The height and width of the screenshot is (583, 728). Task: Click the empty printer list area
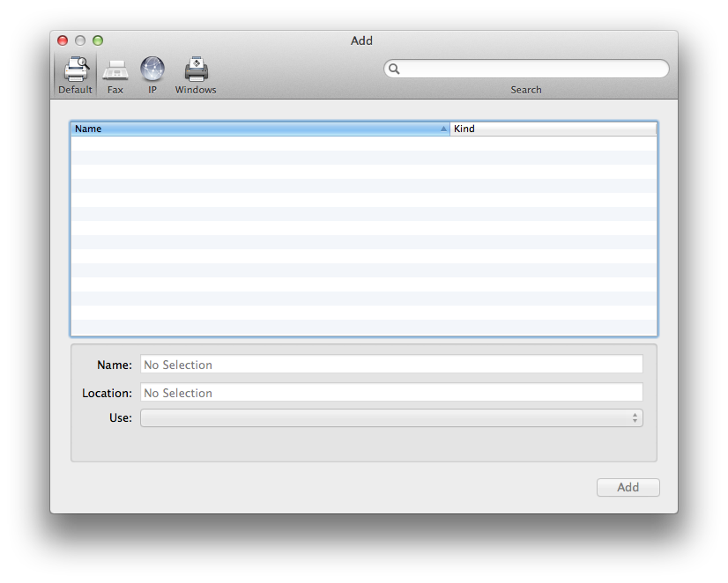coord(363,236)
